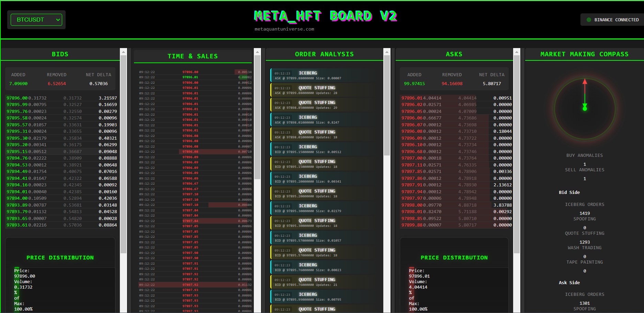Click bids PRICE DISTRIBUTION heading

60,258
